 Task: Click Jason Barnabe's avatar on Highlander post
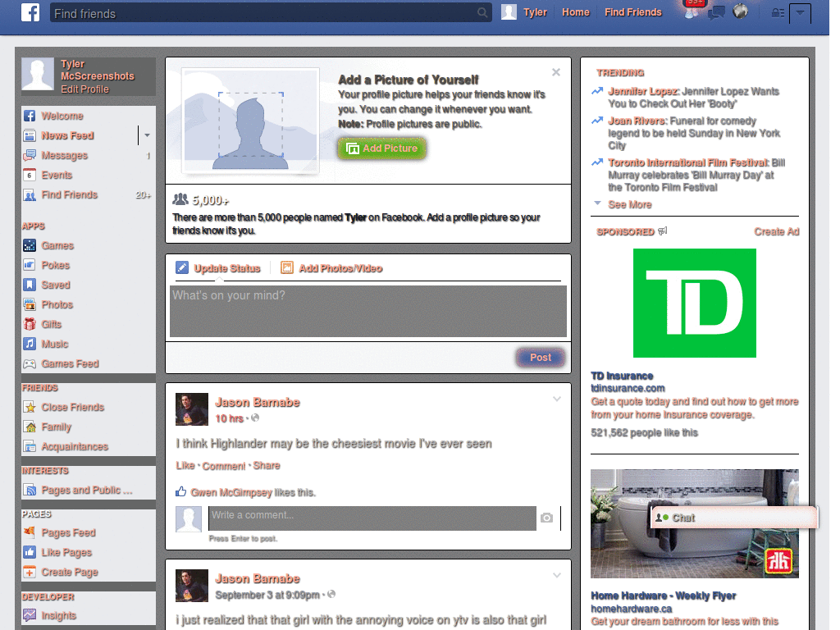(x=192, y=409)
